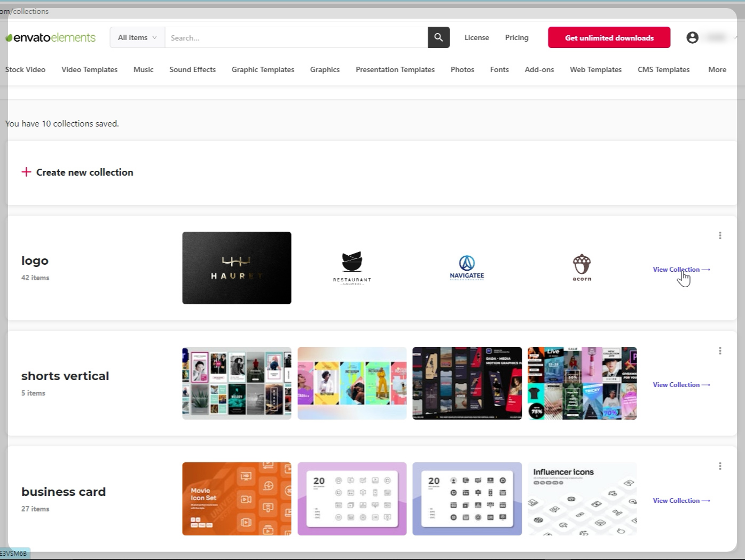Open the CMS Templates category
The width and height of the screenshot is (745, 560).
(663, 69)
